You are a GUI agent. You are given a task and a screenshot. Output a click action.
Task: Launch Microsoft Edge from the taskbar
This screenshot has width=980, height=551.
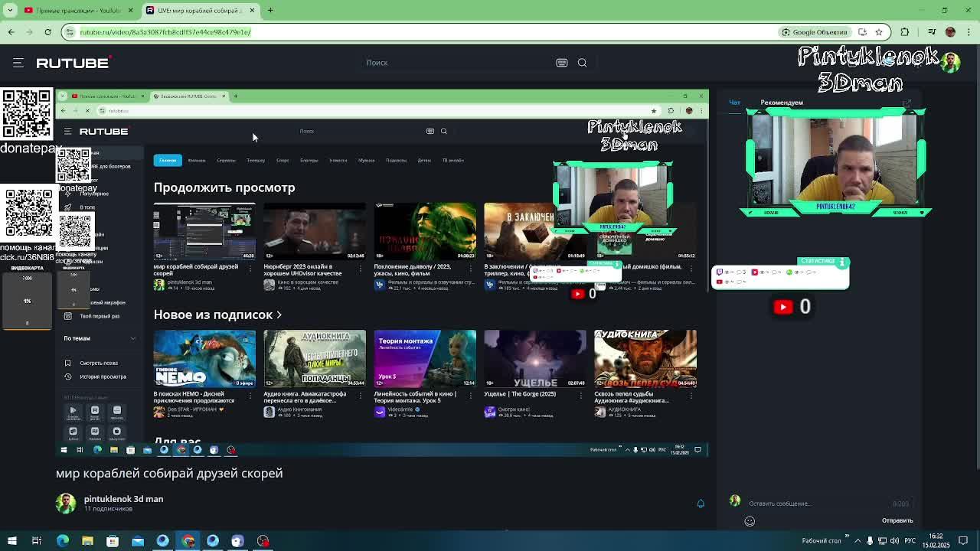63,541
